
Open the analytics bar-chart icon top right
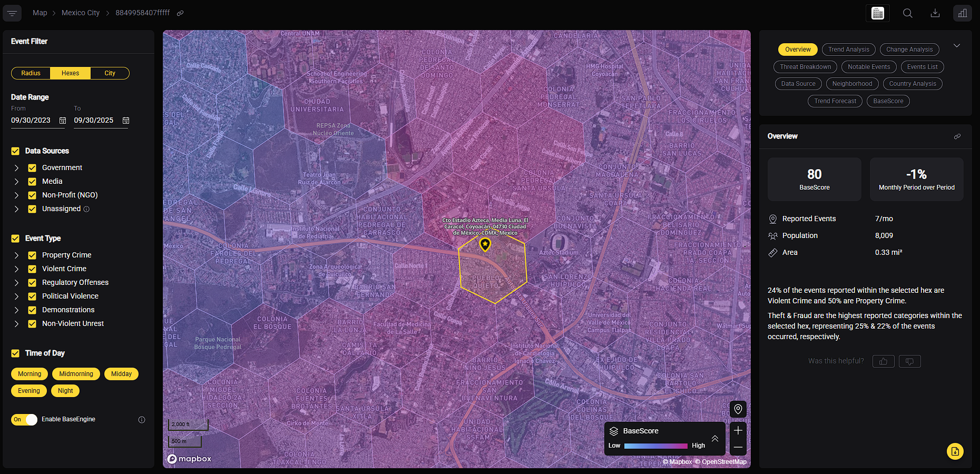(x=963, y=13)
